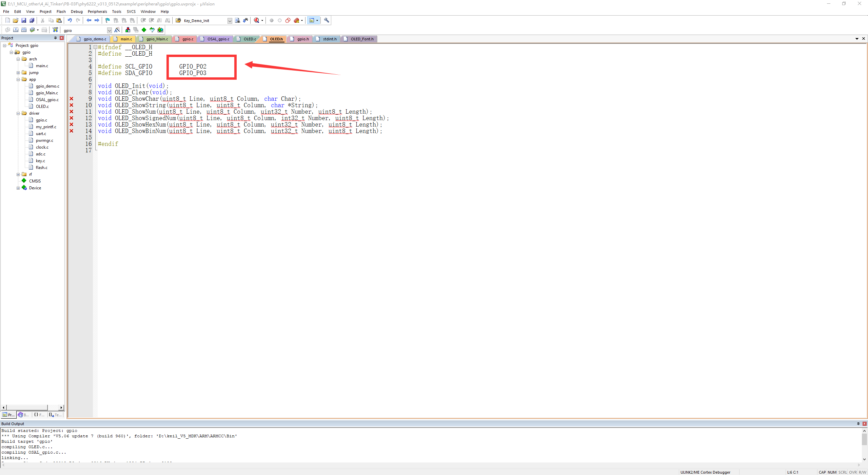The width and height of the screenshot is (868, 475).
Task: Close the Project panel with red X
Action: pyautogui.click(x=61, y=38)
